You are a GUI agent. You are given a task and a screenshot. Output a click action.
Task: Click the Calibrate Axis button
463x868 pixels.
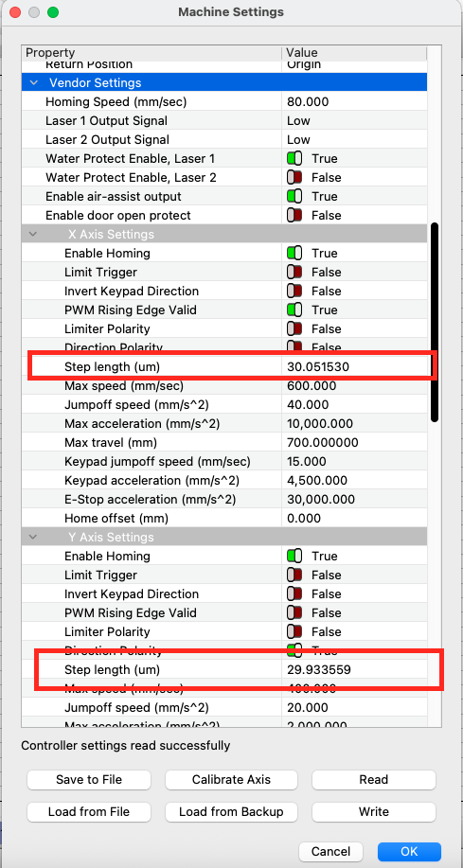tap(231, 780)
